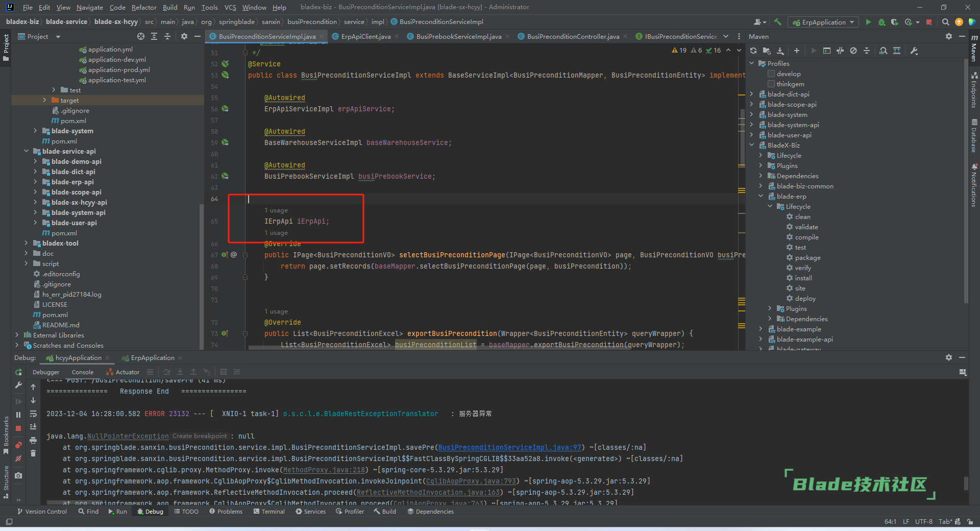Expand the target folder
980x531 pixels.
click(44, 100)
